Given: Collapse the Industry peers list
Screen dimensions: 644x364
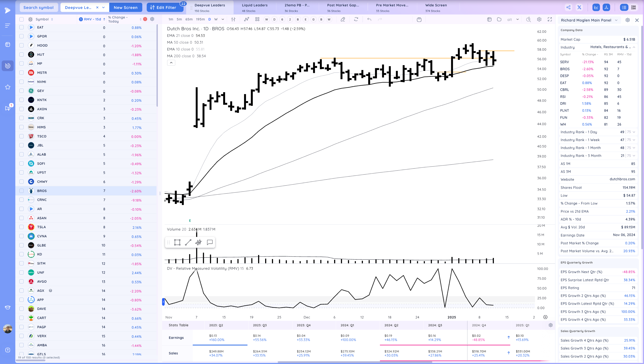Looking at the screenshot, I should [634, 47].
